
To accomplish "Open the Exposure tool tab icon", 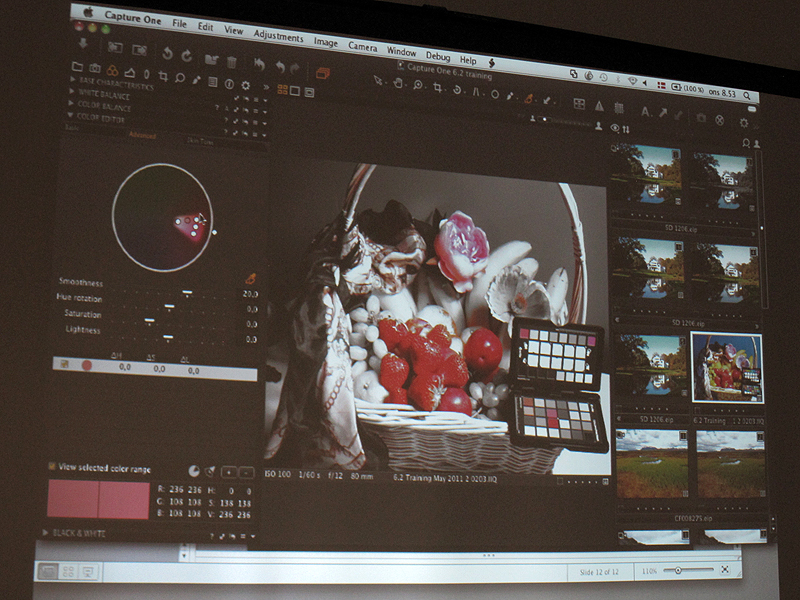I will [x=130, y=72].
